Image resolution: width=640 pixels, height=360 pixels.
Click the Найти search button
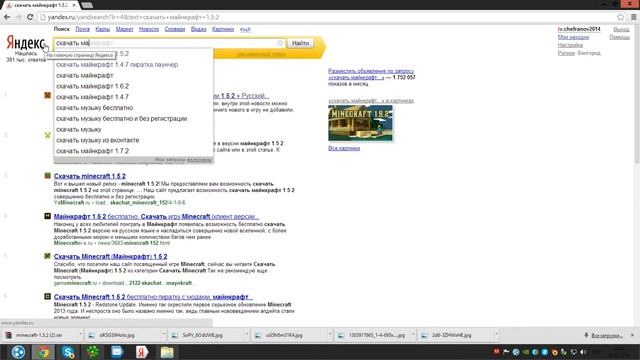[x=301, y=43]
